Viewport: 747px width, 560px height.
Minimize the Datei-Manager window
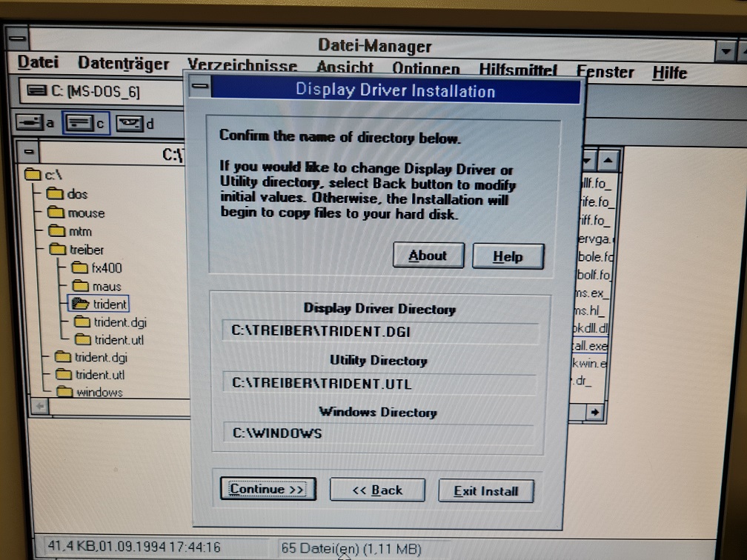(x=726, y=51)
